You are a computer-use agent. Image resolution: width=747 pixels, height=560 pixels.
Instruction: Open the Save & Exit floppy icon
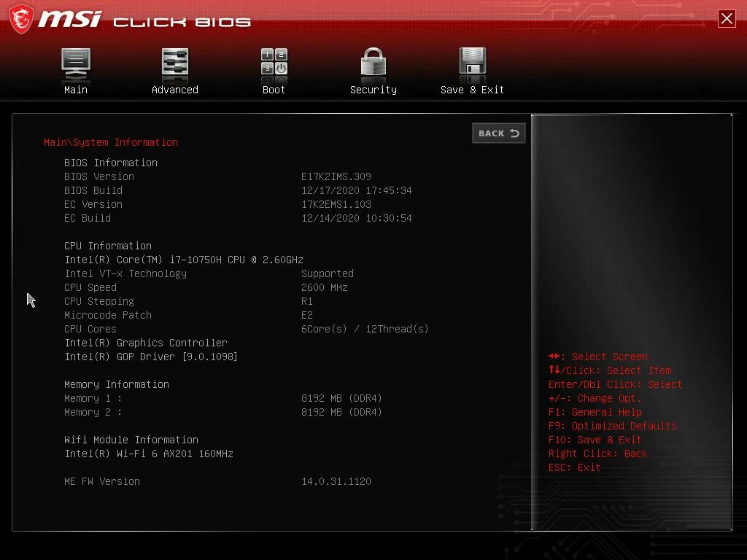tap(472, 61)
